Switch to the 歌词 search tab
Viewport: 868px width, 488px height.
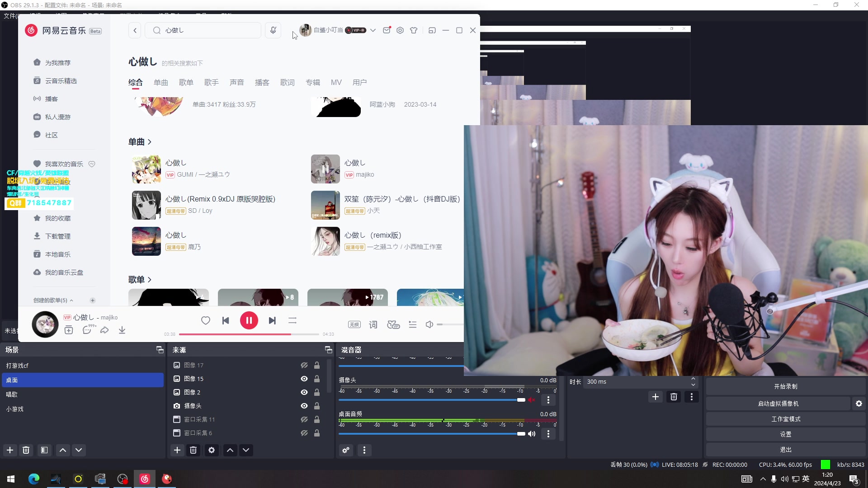point(288,82)
